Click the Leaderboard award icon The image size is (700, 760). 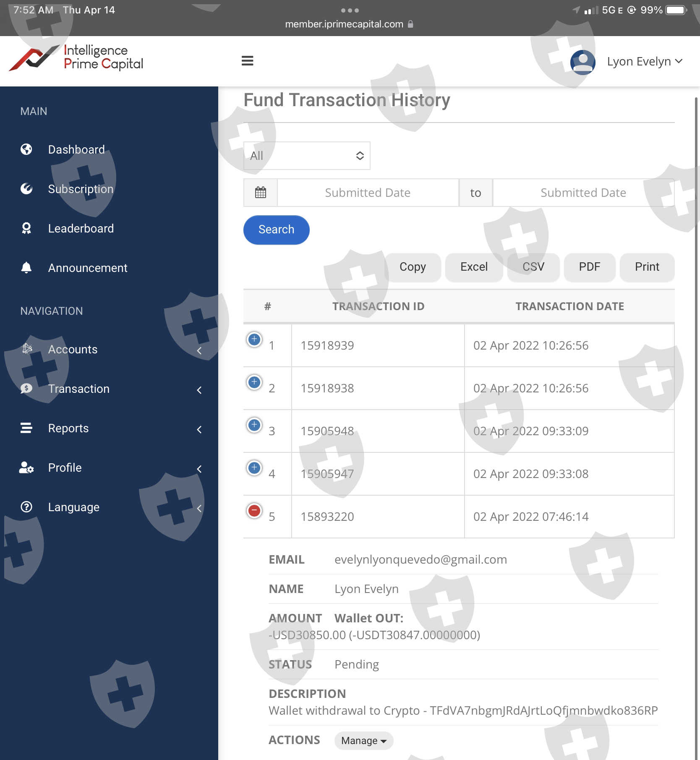click(x=26, y=228)
